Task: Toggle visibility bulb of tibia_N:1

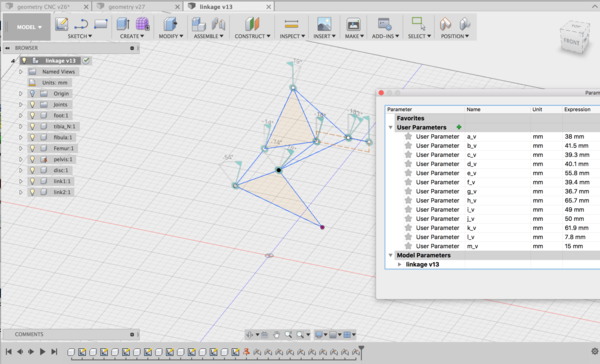Action: point(33,126)
